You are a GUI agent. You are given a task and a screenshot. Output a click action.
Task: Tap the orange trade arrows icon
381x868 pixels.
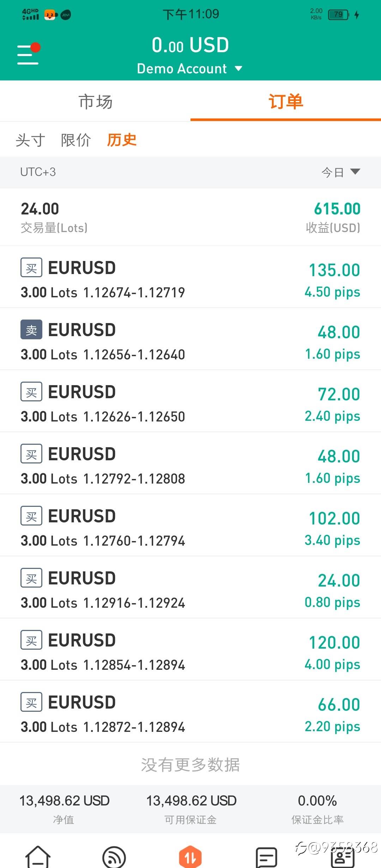190,856
